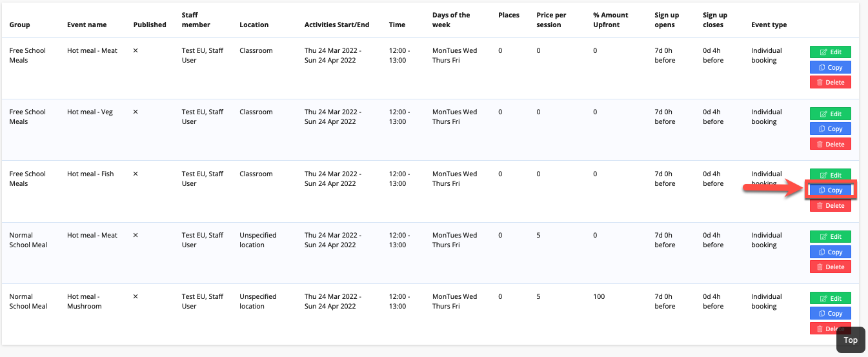The image size is (868, 357).
Task: Jump back up with the Top button
Action: 851,340
